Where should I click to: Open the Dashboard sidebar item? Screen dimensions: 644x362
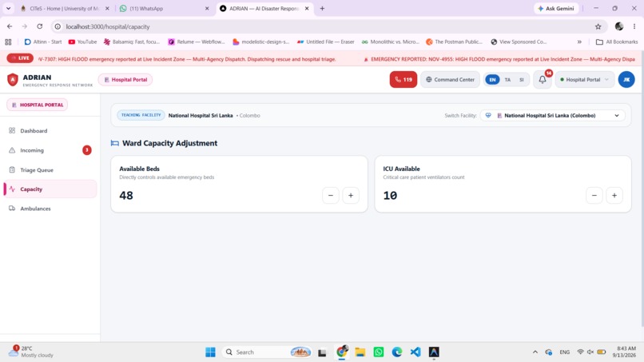click(x=50, y=131)
